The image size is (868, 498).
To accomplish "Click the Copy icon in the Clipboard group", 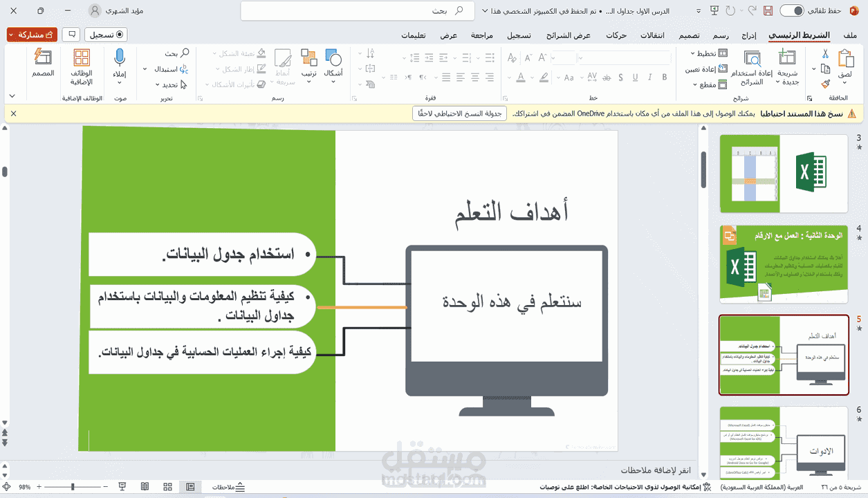I will (x=825, y=69).
